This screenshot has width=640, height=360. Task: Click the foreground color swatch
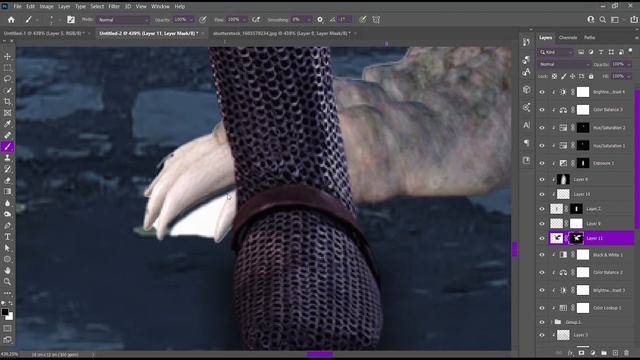coord(4,312)
